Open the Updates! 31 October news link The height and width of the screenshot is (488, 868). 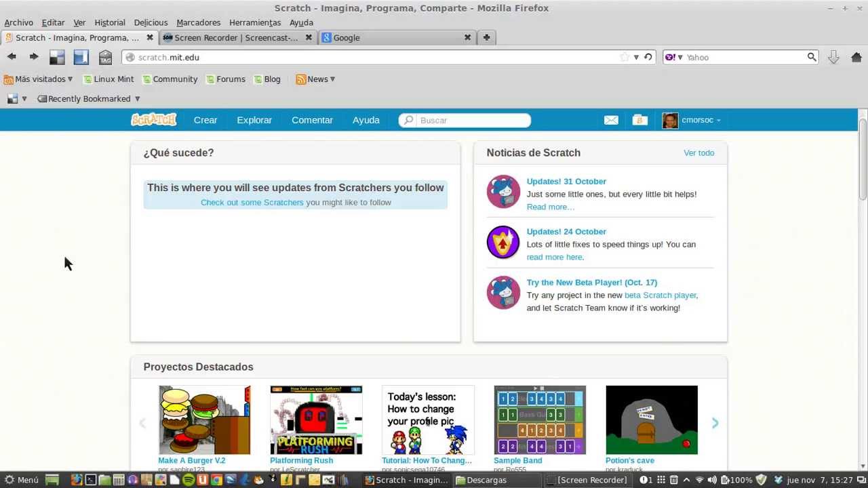[x=566, y=181]
